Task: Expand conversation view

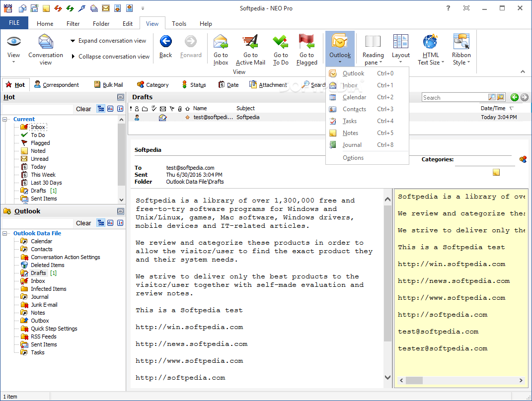Action: pyautogui.click(x=108, y=41)
